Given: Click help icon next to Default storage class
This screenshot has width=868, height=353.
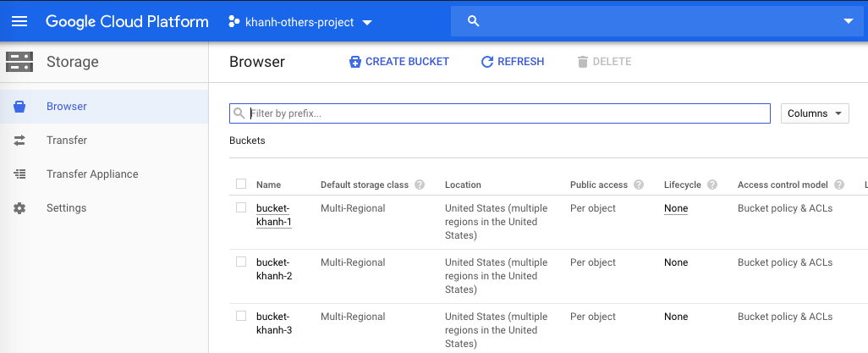Looking at the screenshot, I should coord(420,185).
